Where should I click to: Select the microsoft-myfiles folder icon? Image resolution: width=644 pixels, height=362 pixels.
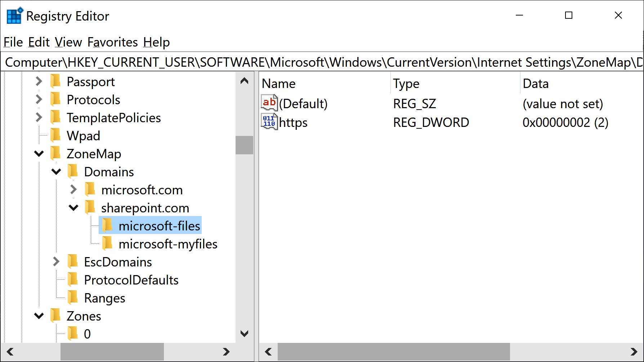107,244
